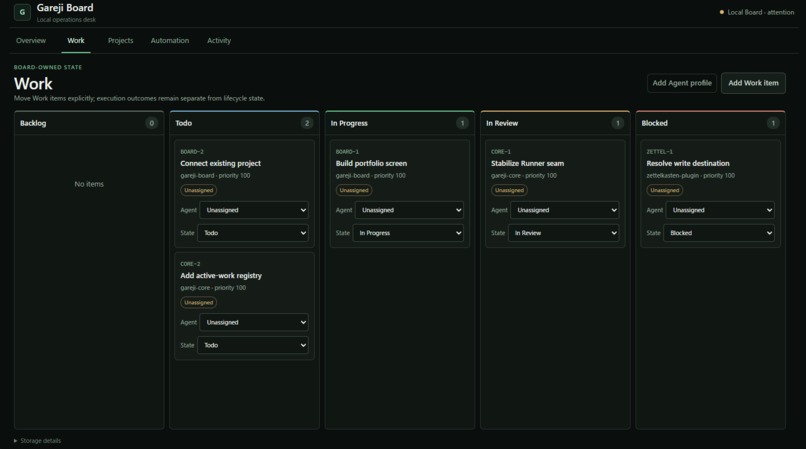Image resolution: width=806 pixels, height=449 pixels.
Task: Click Unassigned badge on Connect existing project card
Action: pos(198,190)
